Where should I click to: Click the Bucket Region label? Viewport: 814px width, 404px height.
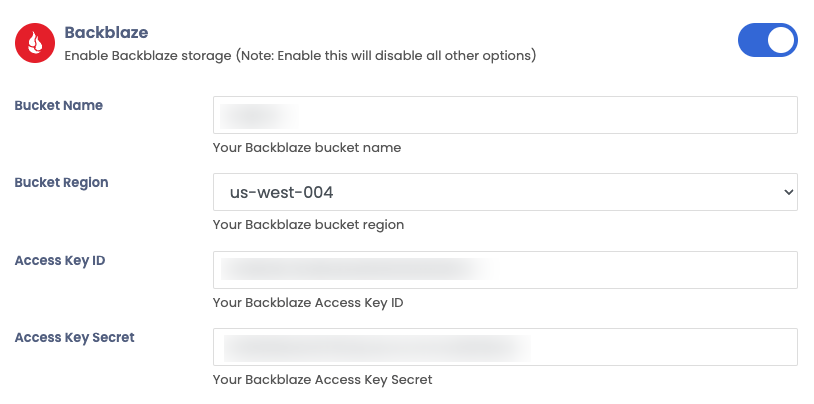(x=62, y=182)
